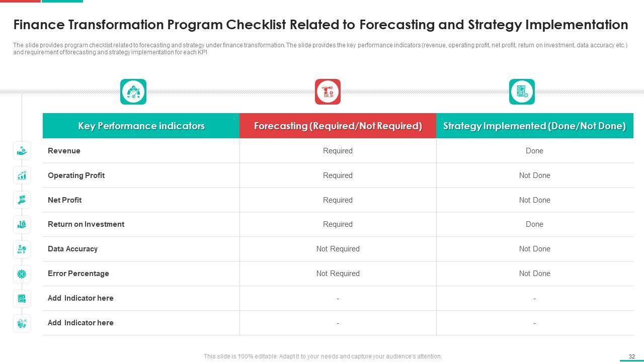Click the teal gauge icon above the KPI column
Viewport: 644px width, 362px height.
(x=133, y=92)
